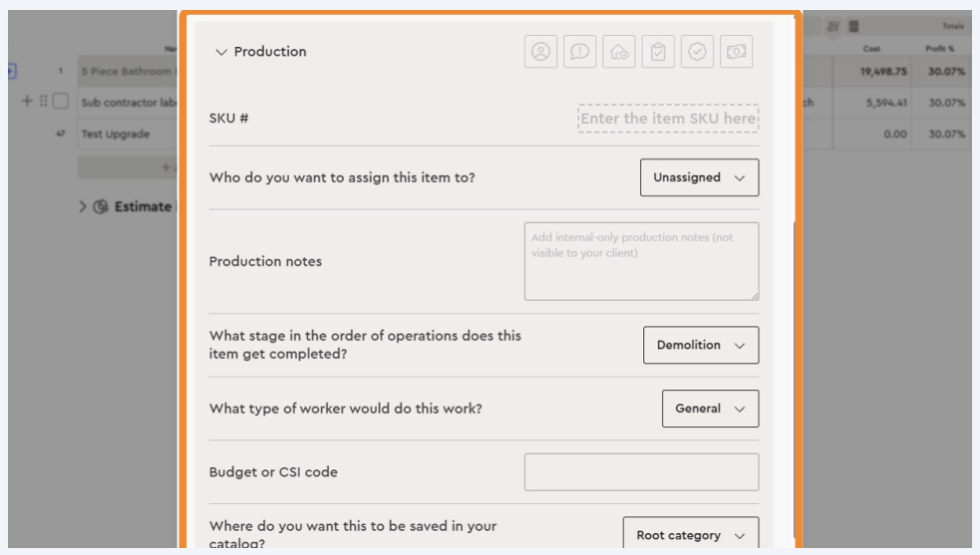Click the cash money icon
980x555 pixels.
point(737,52)
